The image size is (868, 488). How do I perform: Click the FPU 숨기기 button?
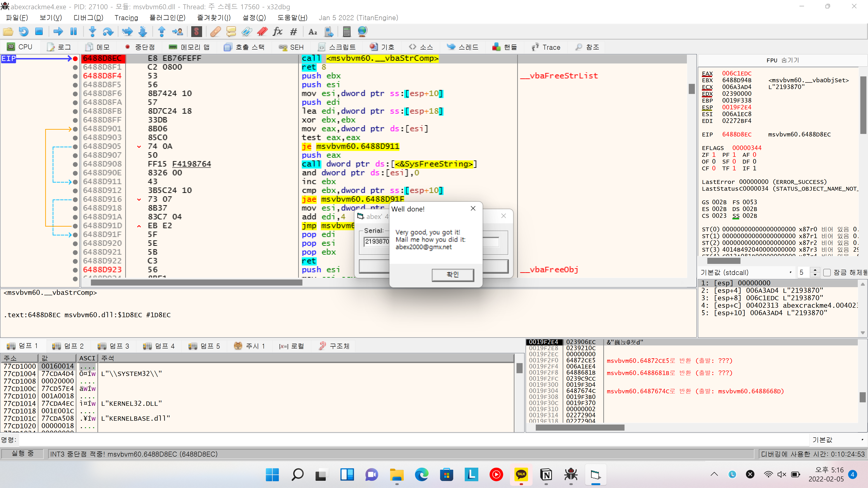(782, 60)
